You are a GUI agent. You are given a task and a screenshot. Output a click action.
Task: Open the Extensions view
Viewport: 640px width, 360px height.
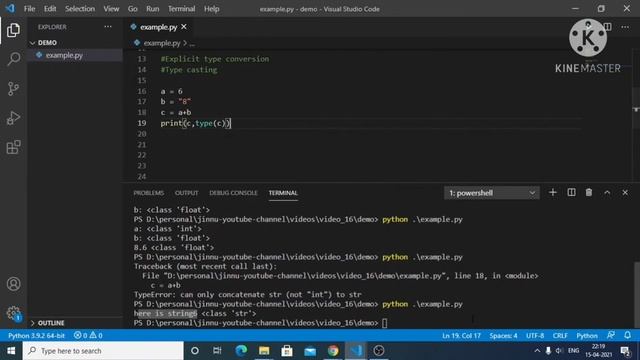(13, 147)
